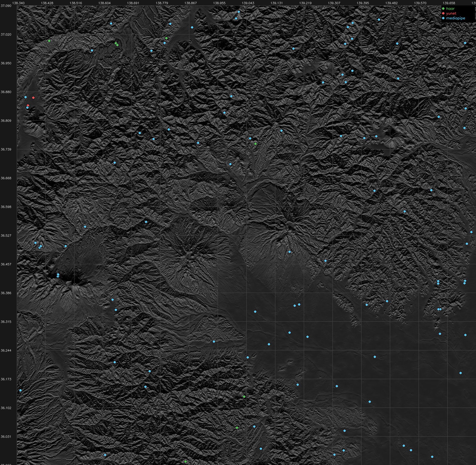The image size is (476, 465).
Task: Click y-axis tick label 36.244
Action: pyautogui.click(x=6, y=350)
